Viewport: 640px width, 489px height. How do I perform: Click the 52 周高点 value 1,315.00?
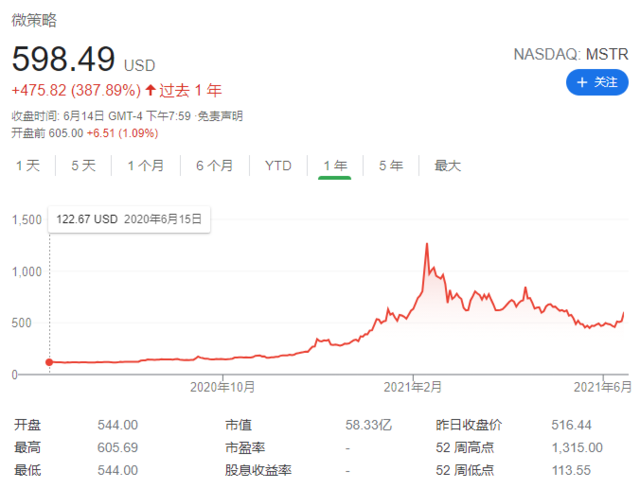tap(577, 447)
